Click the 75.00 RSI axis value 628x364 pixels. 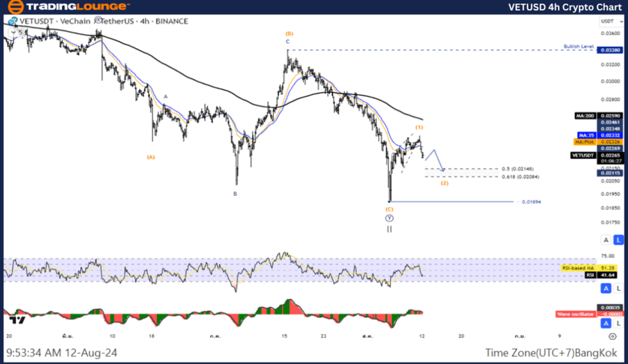pos(608,256)
